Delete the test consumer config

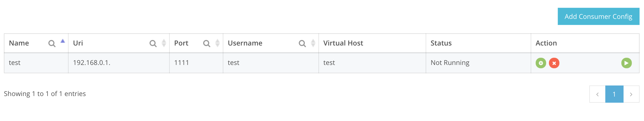[554, 63]
